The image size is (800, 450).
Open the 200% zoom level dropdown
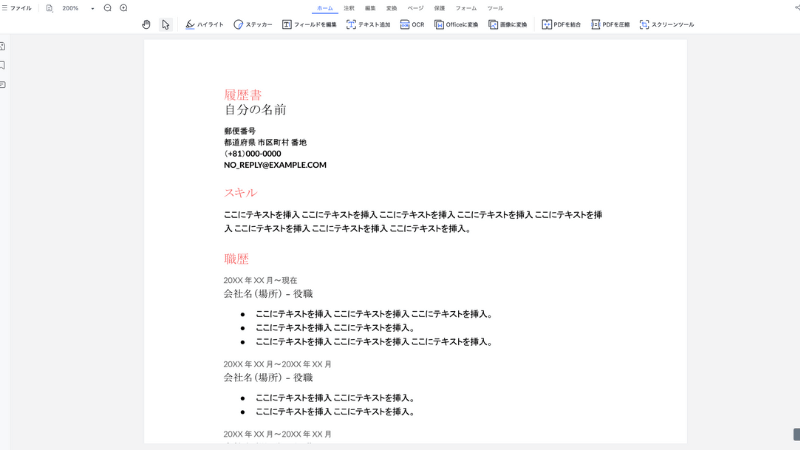(92, 8)
